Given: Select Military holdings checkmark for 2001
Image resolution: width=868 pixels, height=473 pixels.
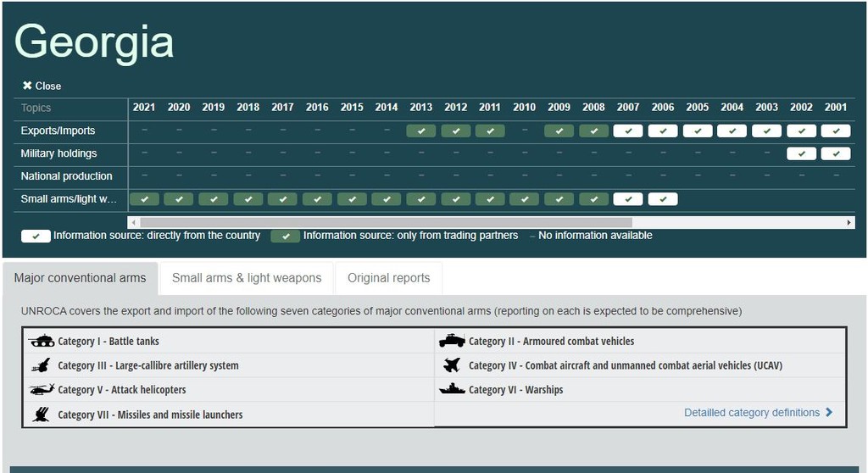Looking at the screenshot, I should click(836, 153).
